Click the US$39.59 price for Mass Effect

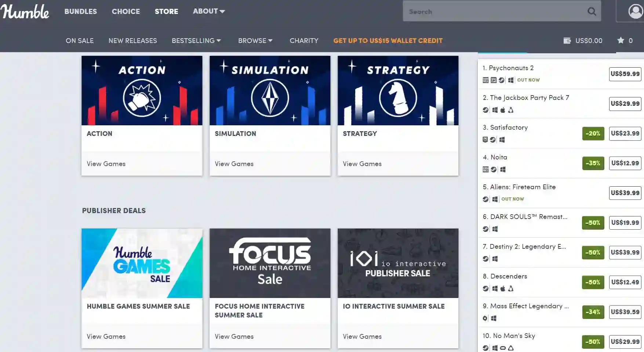click(625, 312)
